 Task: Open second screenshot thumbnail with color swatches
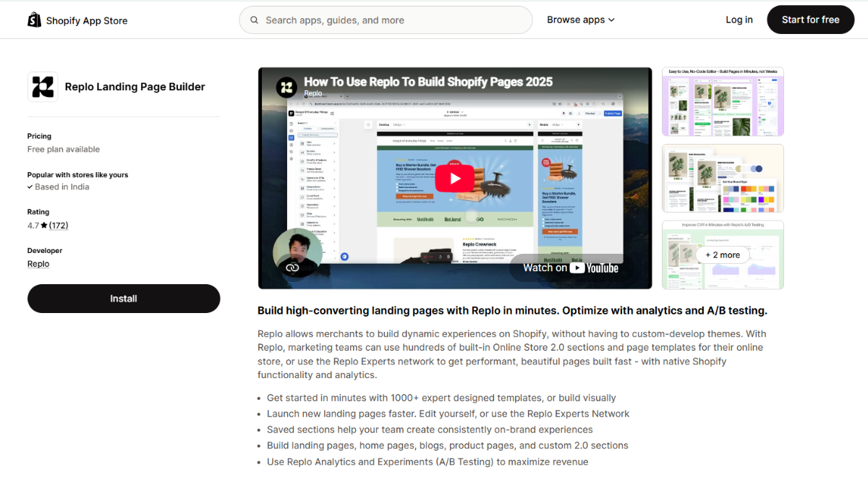pyautogui.click(x=723, y=179)
